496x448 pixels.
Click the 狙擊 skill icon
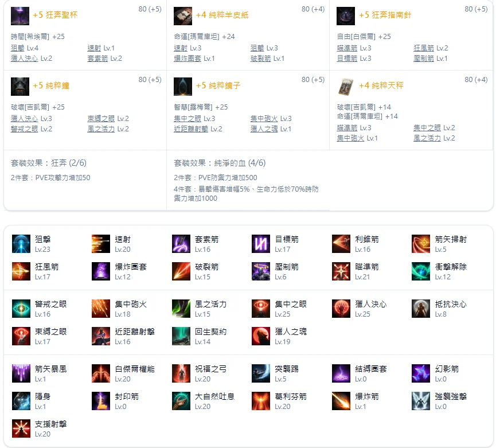(x=21, y=244)
